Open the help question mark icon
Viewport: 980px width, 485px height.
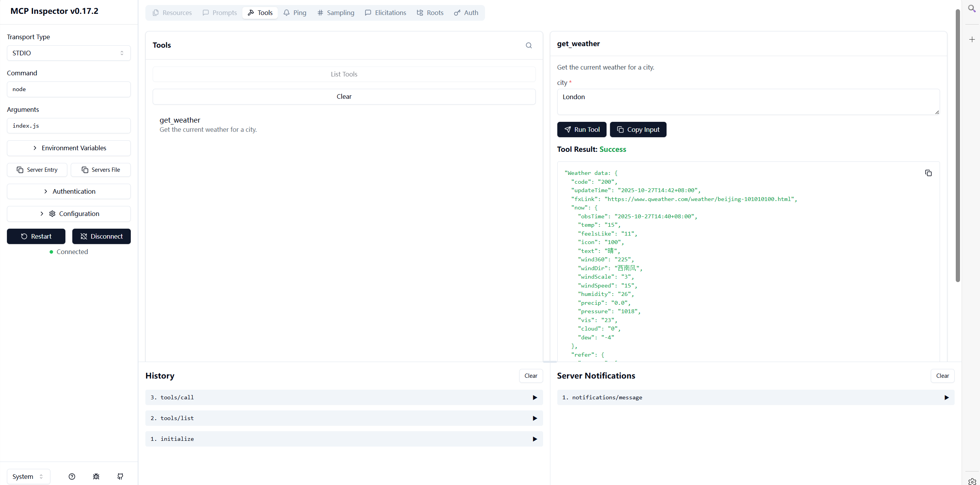[x=72, y=477]
